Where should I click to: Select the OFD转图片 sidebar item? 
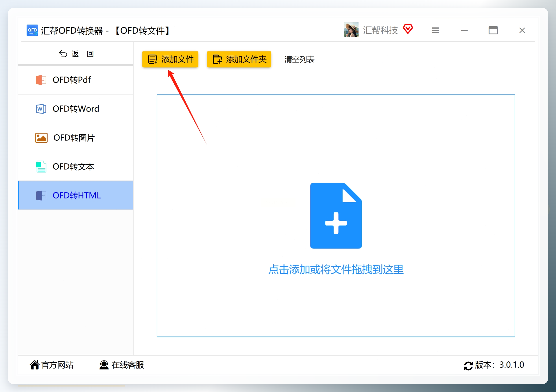tap(76, 138)
